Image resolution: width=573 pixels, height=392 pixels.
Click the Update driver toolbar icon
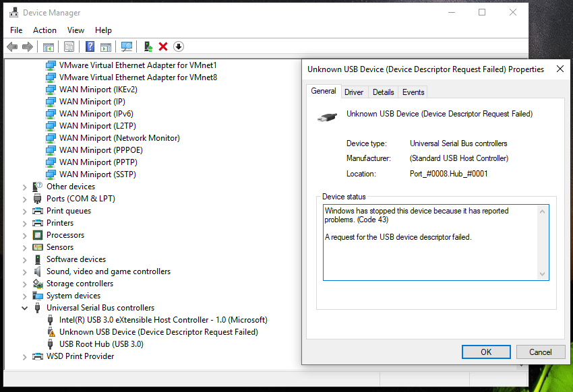(148, 46)
